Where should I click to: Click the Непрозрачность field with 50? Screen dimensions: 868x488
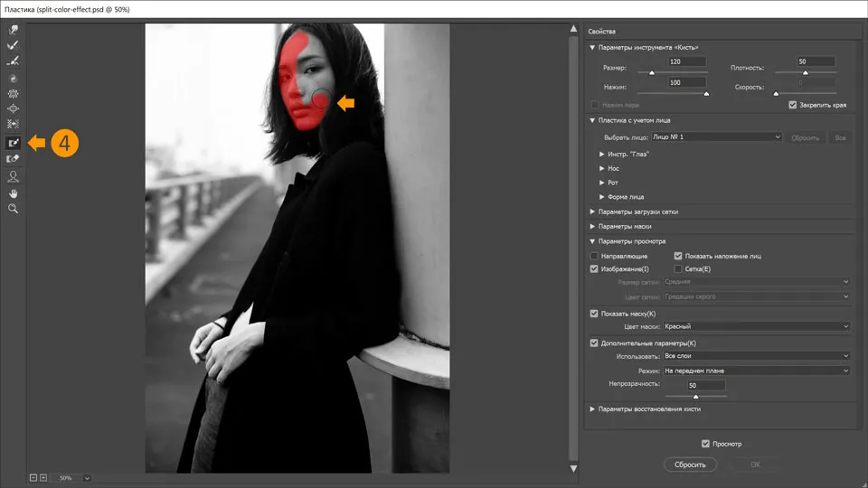click(x=706, y=385)
